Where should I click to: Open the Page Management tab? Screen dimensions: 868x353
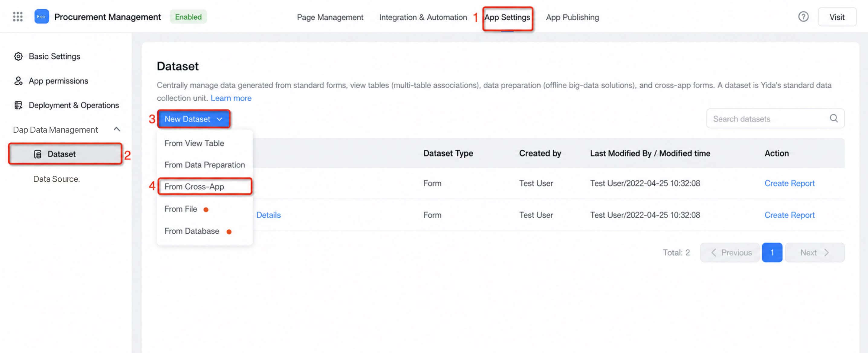coord(329,17)
